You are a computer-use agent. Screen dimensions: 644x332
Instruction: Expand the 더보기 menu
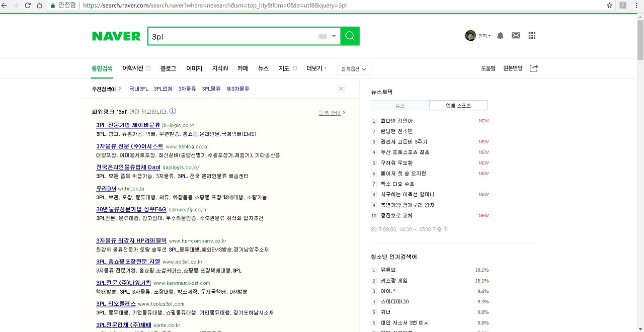316,68
